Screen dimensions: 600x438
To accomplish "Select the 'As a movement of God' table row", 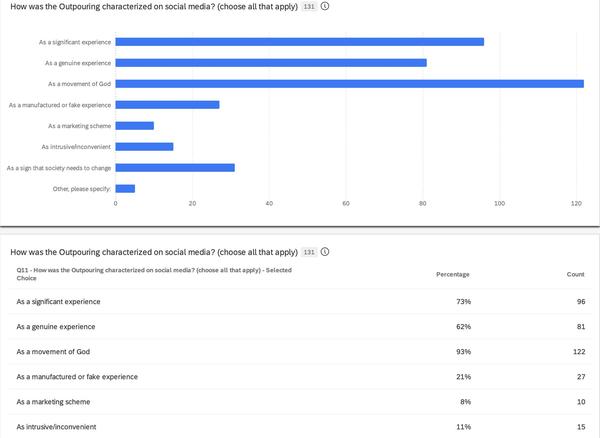I will click(300, 351).
